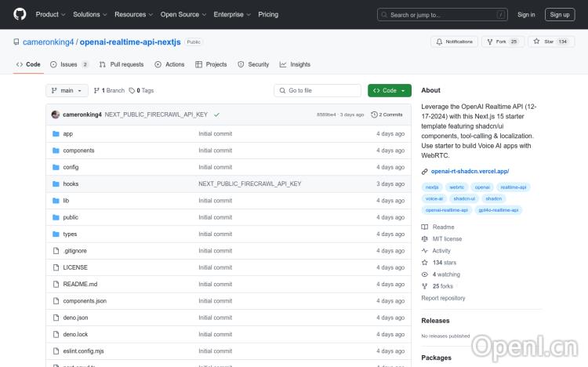The image size is (588, 367).
Task: Click the Go to file search field
Action: coord(318,90)
